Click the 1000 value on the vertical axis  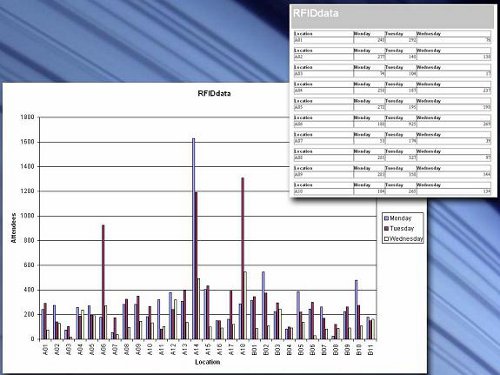click(x=27, y=216)
